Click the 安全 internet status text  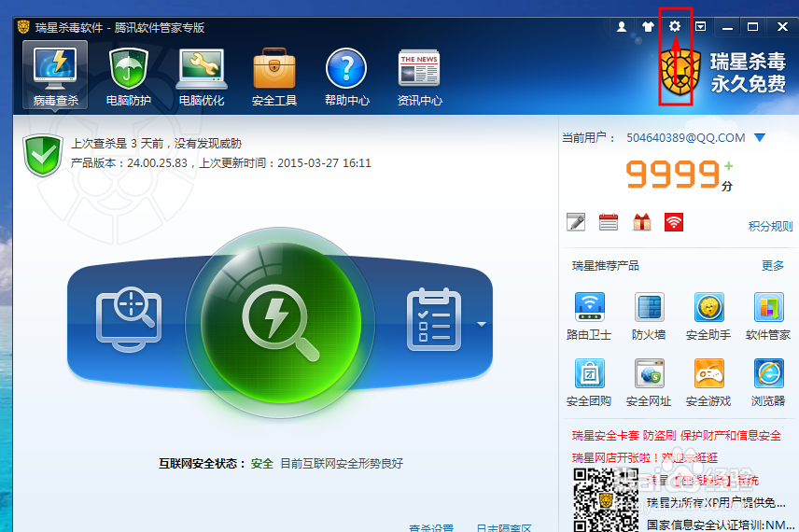click(x=262, y=464)
